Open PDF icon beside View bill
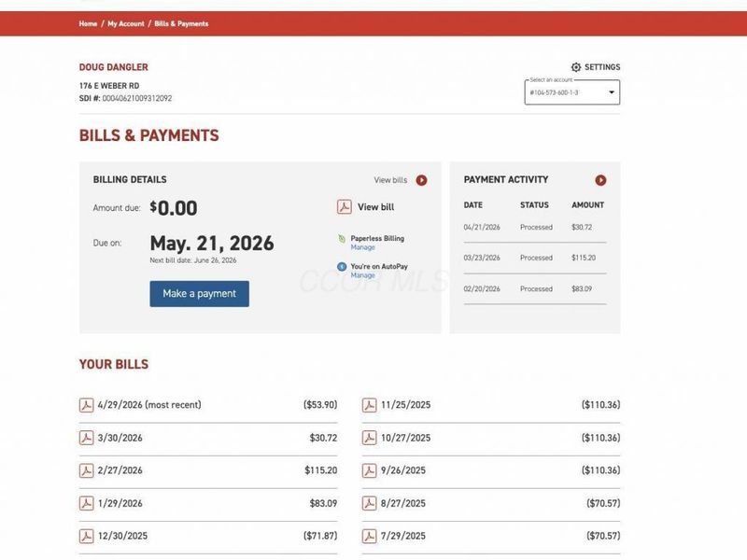This screenshot has width=747, height=560. pyautogui.click(x=345, y=207)
